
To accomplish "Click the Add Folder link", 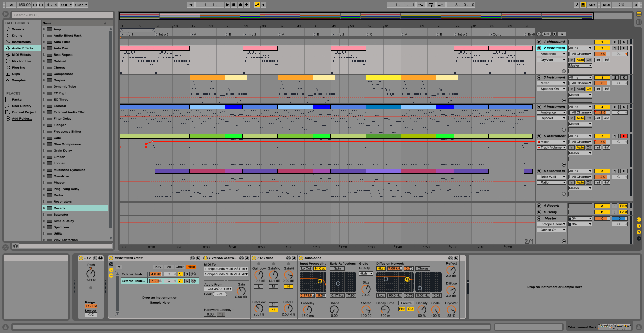I will coord(22,119).
